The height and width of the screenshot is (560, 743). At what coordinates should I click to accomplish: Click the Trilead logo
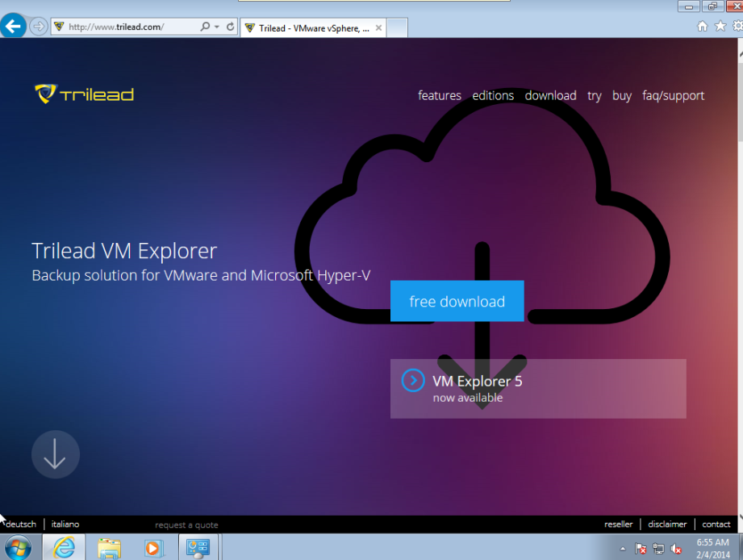(x=85, y=94)
